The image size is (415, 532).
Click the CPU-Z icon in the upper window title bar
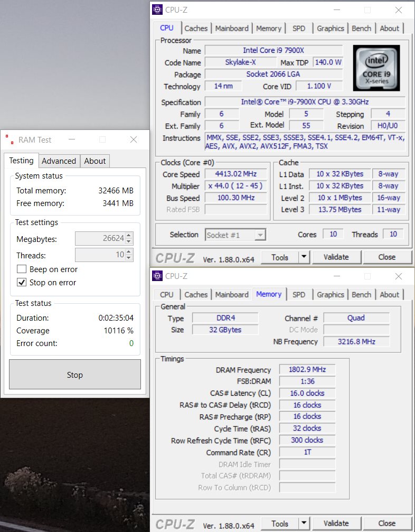(x=157, y=10)
